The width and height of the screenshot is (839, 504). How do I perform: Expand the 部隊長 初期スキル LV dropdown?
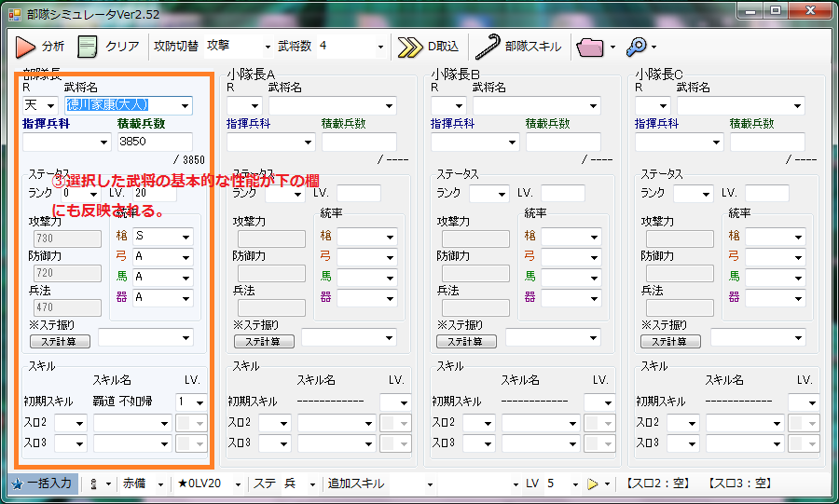point(200,402)
